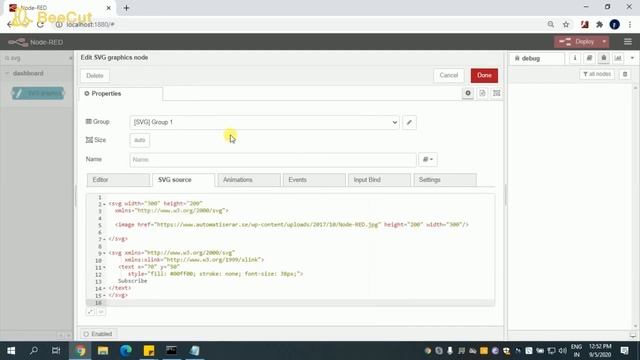The width and height of the screenshot is (640, 360).
Task: Open the Chrome three-dot menu
Action: tap(630, 24)
